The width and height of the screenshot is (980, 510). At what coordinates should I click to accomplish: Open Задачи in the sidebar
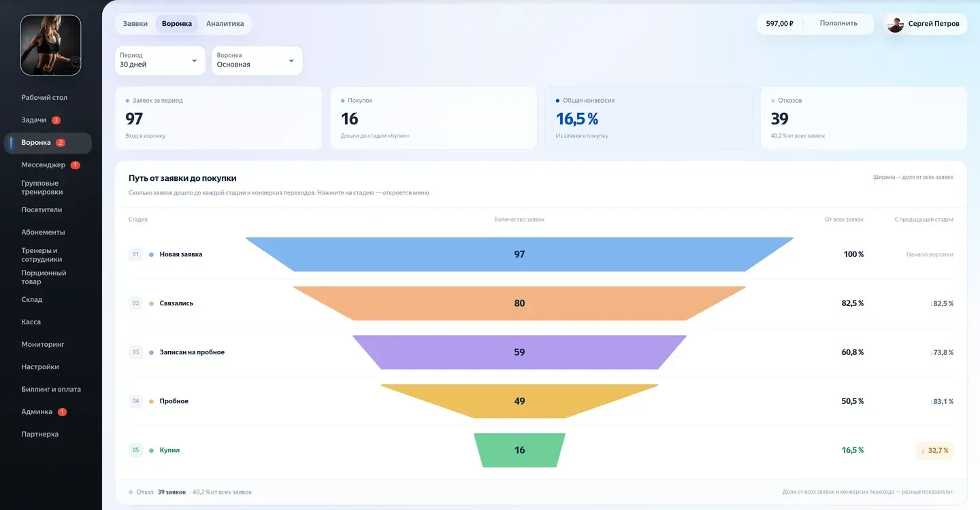pos(34,120)
